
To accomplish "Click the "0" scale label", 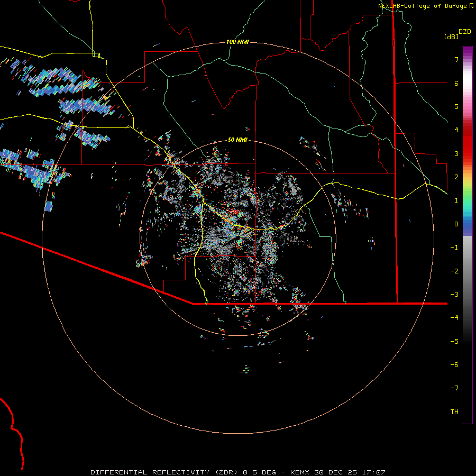I will pyautogui.click(x=456, y=224).
